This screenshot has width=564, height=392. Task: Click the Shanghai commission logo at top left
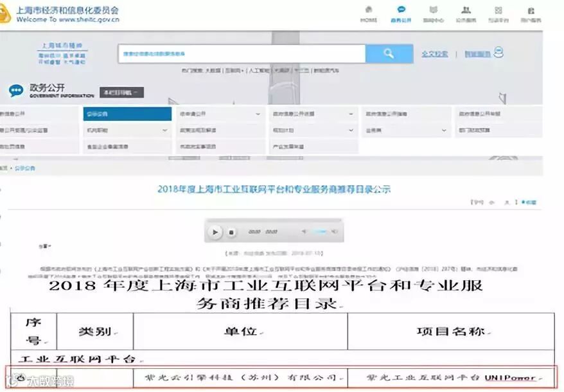[x=5, y=13]
